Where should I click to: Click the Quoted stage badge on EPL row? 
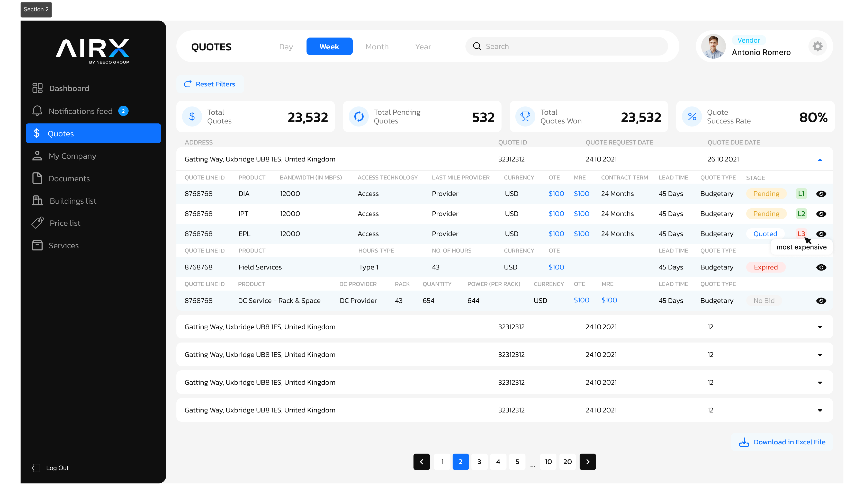[x=765, y=234]
